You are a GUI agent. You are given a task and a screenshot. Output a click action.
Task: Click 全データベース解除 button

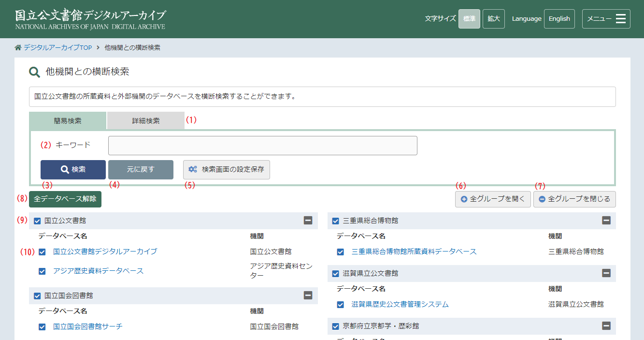pos(65,199)
